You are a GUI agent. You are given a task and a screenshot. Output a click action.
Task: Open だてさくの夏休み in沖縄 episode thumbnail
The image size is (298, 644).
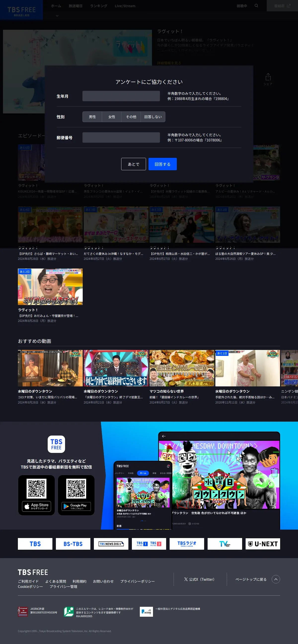[x=116, y=225]
